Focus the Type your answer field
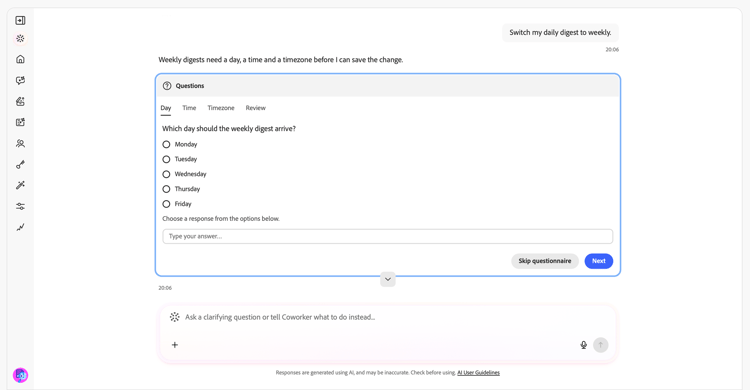 [387, 236]
